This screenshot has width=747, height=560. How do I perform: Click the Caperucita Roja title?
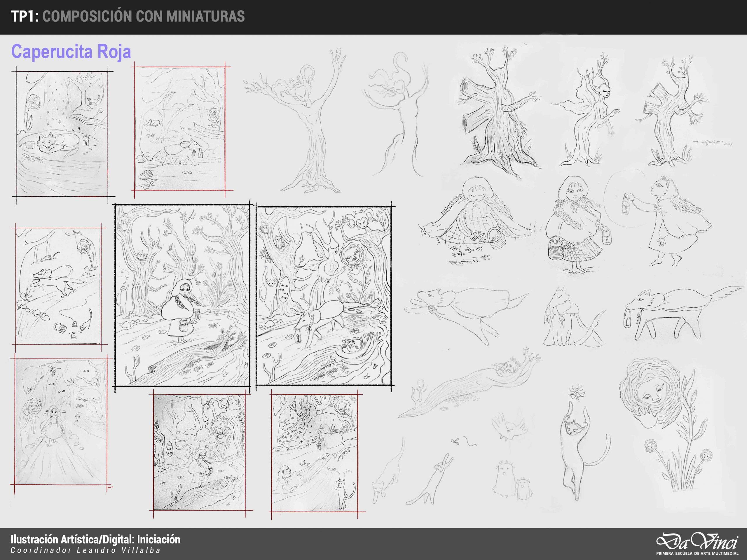tap(71, 52)
